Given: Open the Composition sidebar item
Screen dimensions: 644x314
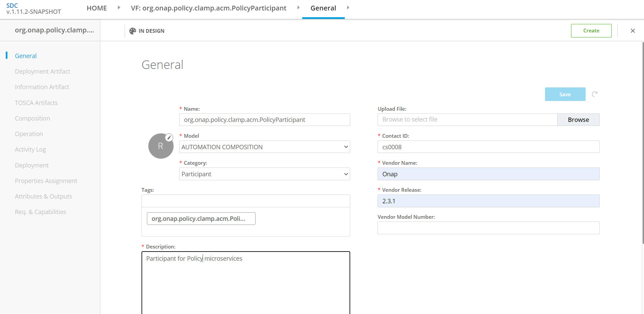Looking at the screenshot, I should coord(32,119).
